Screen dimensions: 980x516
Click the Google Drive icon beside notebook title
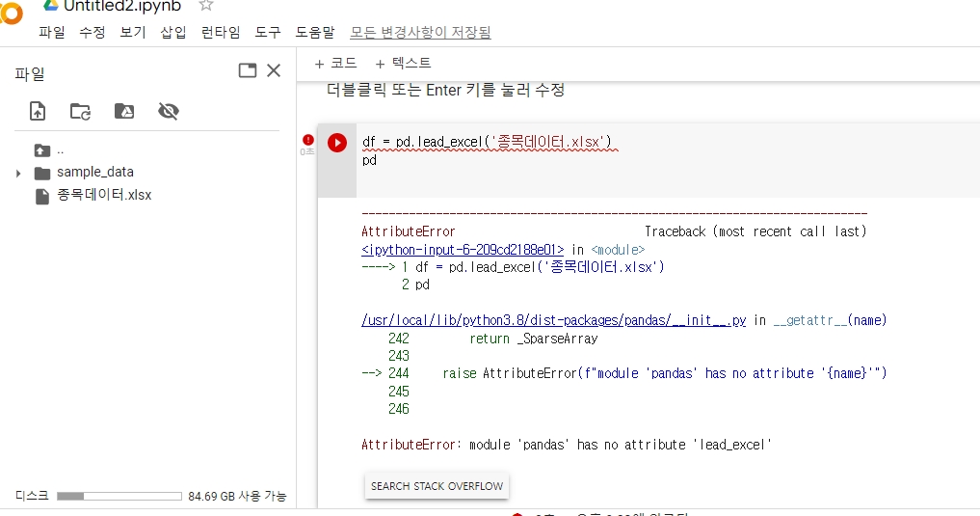tap(51, 5)
